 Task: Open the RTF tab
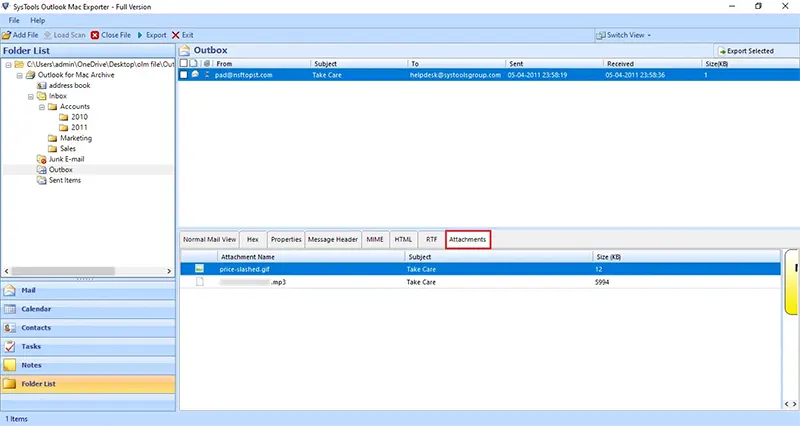coord(432,239)
